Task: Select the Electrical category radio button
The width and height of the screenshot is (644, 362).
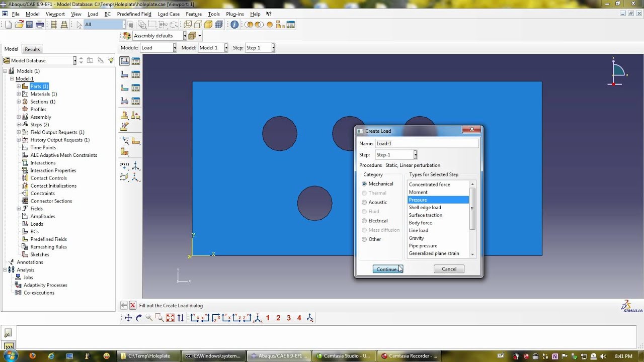Action: [x=364, y=221]
